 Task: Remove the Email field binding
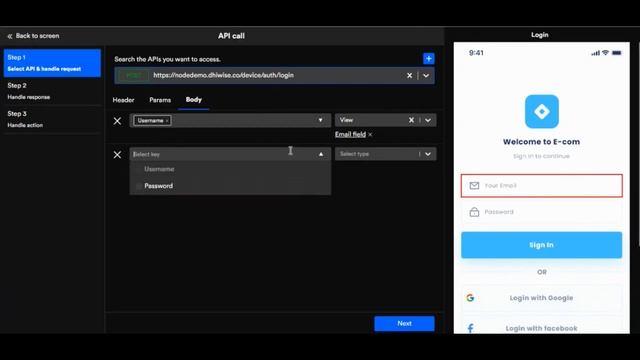coord(370,135)
